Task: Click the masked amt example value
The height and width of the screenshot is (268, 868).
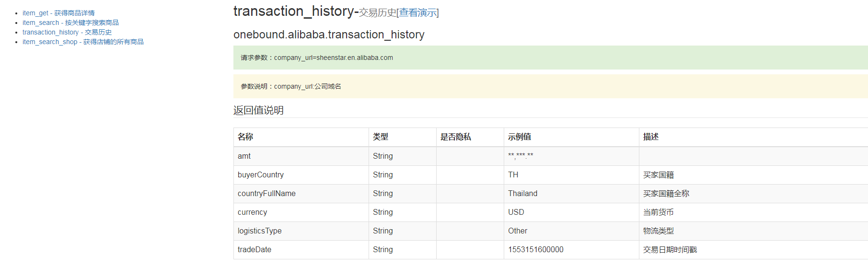Action: coord(521,156)
